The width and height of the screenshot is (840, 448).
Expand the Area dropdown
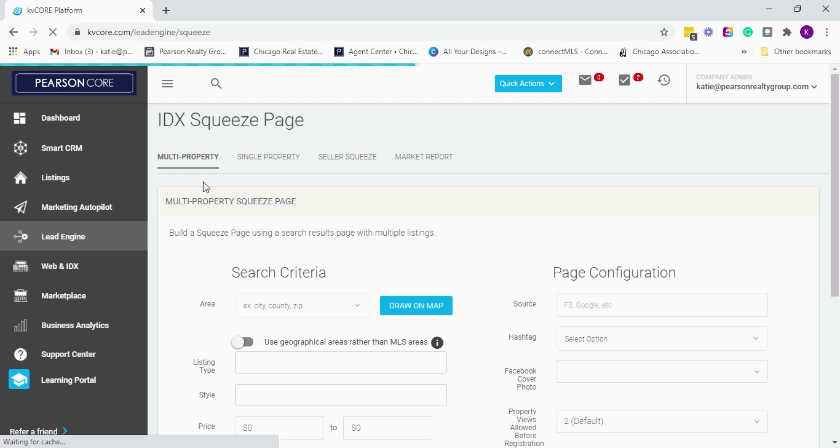(x=302, y=305)
